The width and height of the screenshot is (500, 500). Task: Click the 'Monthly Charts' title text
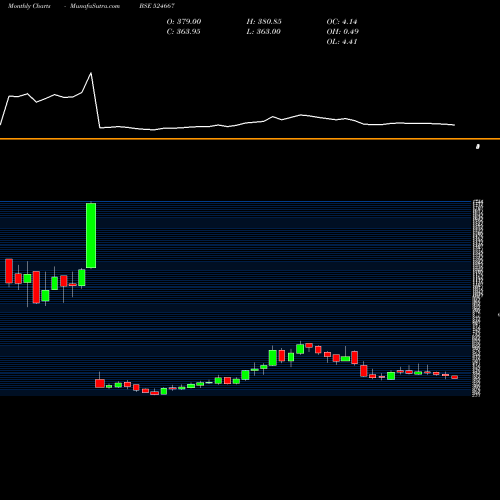pyautogui.click(x=29, y=6)
